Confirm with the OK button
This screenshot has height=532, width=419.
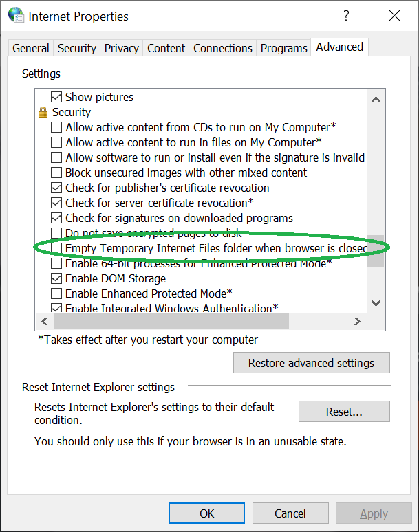pos(207,513)
